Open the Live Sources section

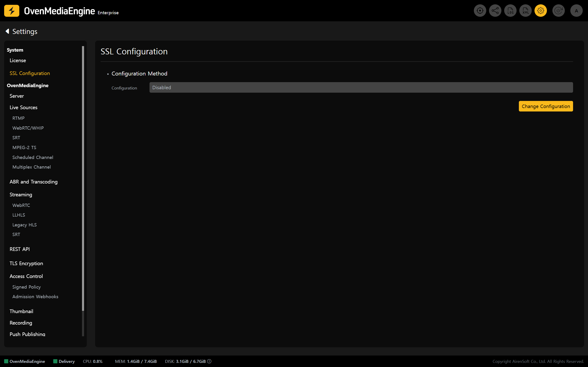click(x=23, y=107)
